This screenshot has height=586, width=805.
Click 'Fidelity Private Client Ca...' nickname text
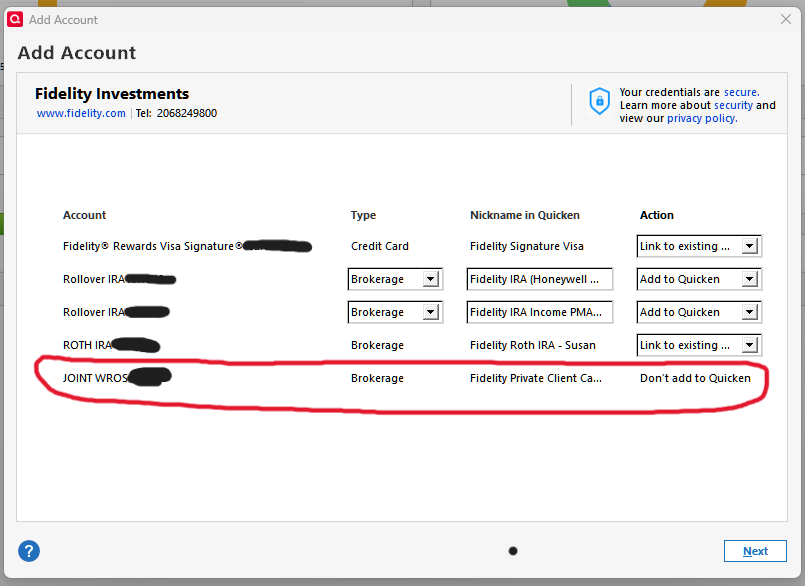click(x=535, y=378)
